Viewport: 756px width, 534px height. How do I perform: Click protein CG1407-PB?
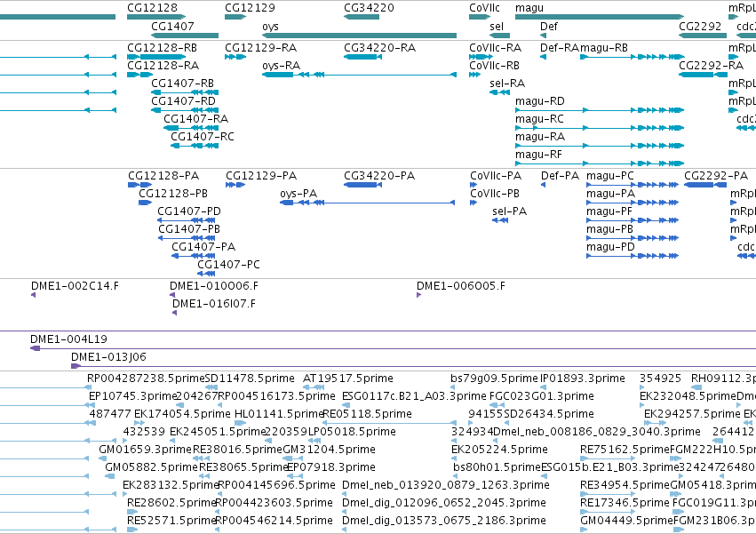pyautogui.click(x=189, y=229)
